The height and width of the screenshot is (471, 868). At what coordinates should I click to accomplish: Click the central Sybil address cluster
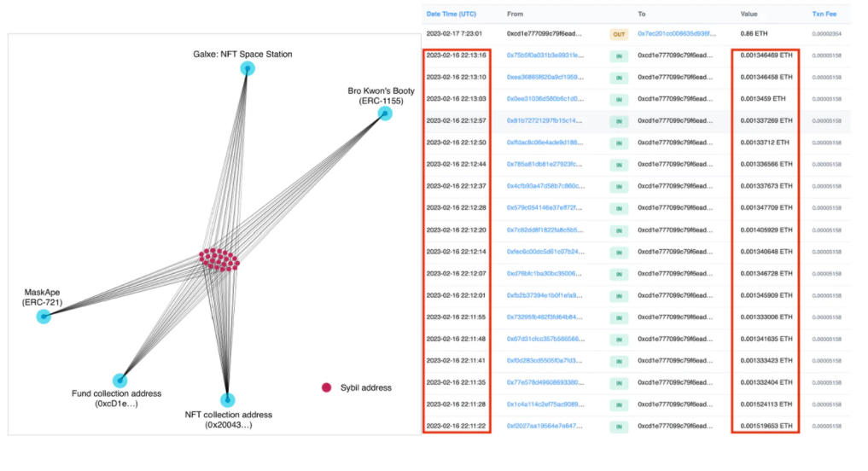click(219, 259)
